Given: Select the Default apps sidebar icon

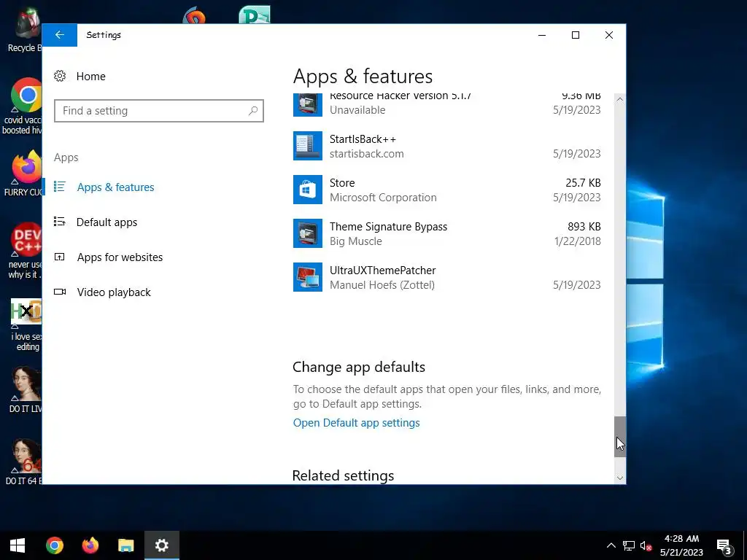Looking at the screenshot, I should 60,222.
